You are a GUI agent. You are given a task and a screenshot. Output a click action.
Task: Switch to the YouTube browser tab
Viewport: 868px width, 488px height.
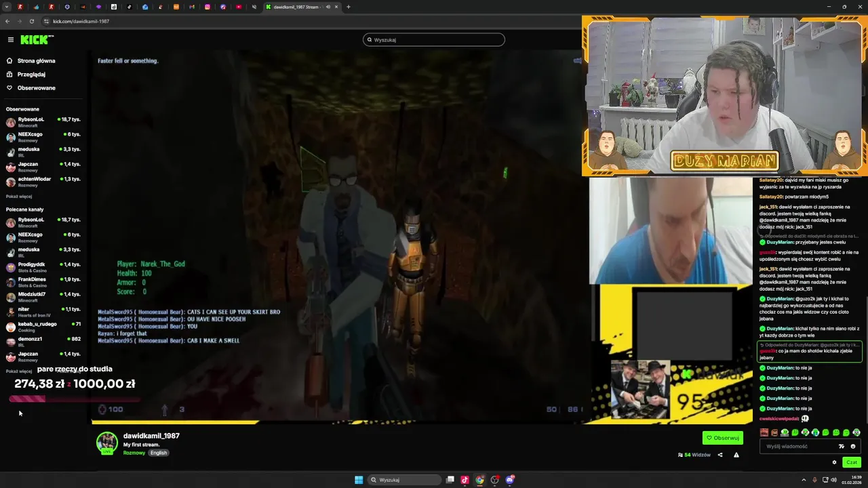[x=239, y=7]
